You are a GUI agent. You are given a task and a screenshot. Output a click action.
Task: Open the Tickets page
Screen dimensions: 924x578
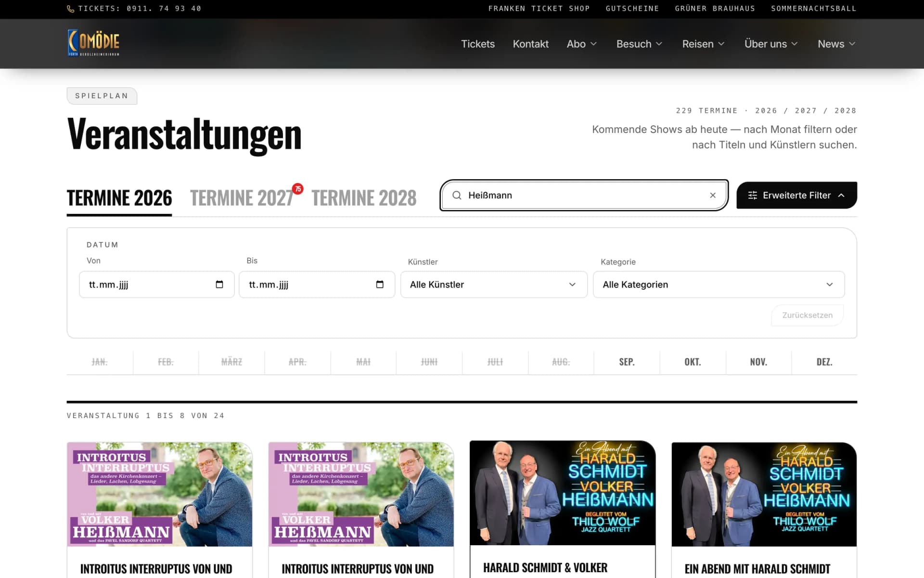[x=478, y=44]
